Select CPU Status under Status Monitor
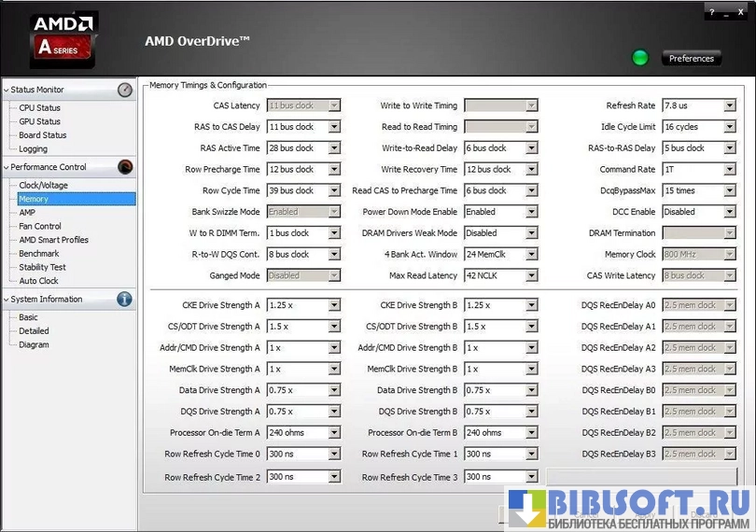756x532 pixels. tap(39, 108)
